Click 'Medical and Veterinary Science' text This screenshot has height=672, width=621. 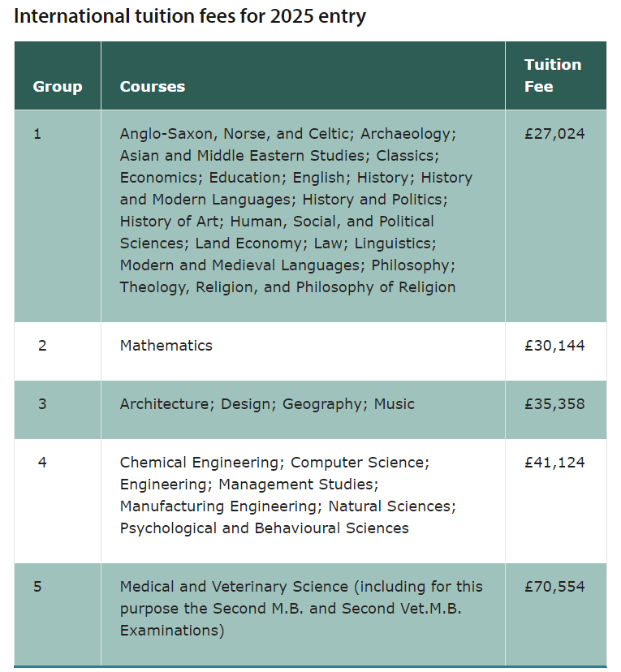pos(234,587)
